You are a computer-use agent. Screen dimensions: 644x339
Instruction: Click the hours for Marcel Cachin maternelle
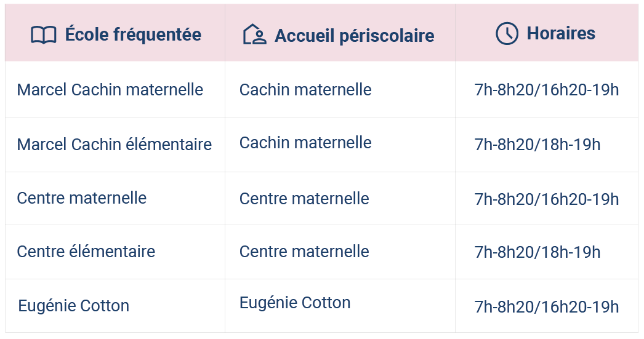tap(547, 90)
